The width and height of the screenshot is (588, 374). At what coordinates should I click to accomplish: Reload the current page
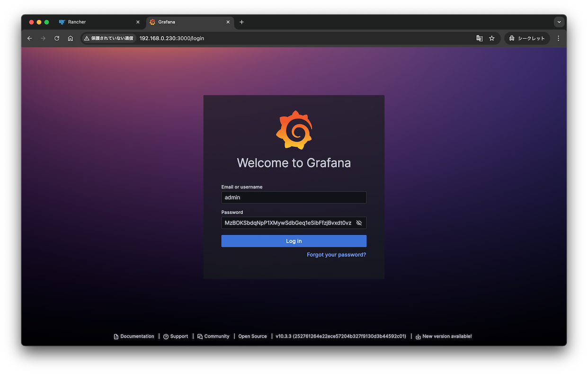coord(57,38)
